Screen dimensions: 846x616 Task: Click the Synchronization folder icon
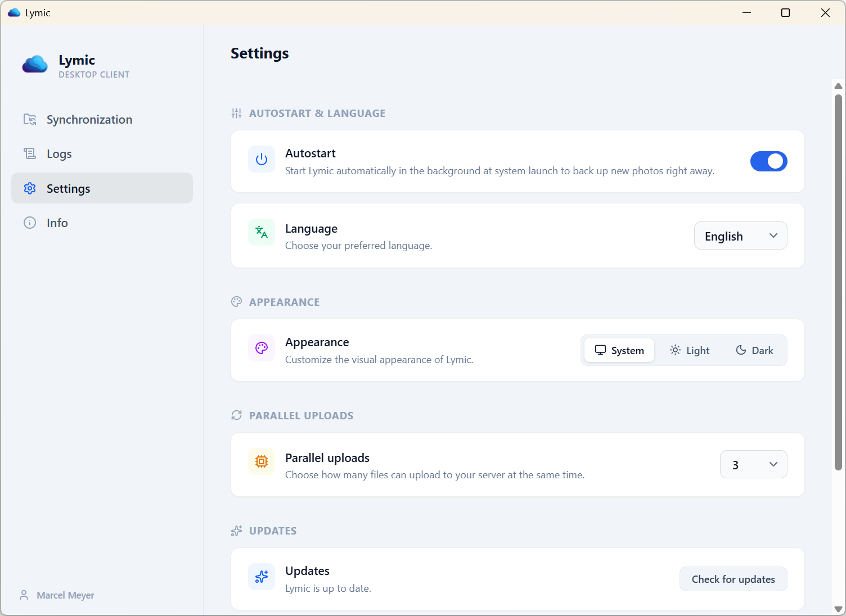tap(30, 119)
